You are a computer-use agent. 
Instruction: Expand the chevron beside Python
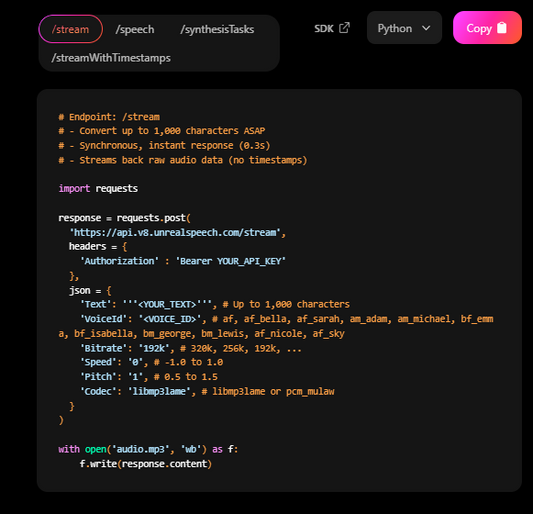[x=426, y=28]
